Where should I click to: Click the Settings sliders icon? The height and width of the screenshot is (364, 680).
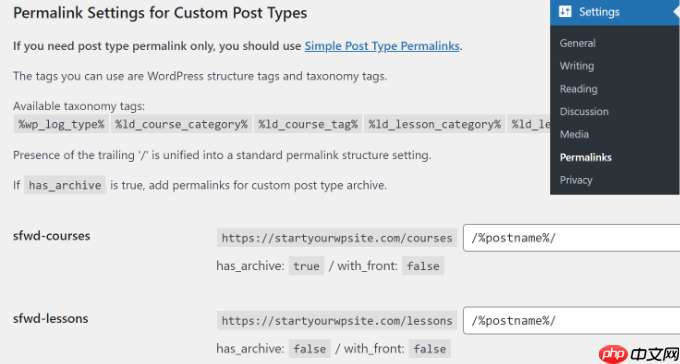click(565, 12)
